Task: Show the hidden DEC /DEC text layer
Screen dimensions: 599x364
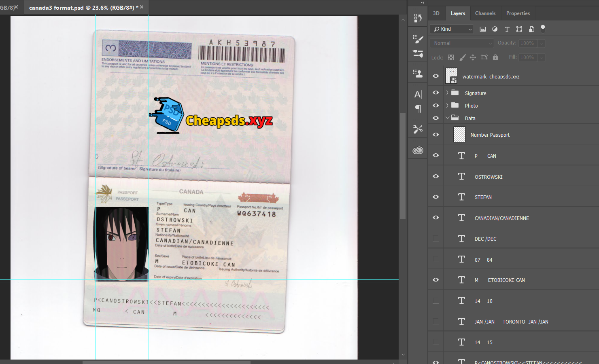Action: (x=436, y=239)
